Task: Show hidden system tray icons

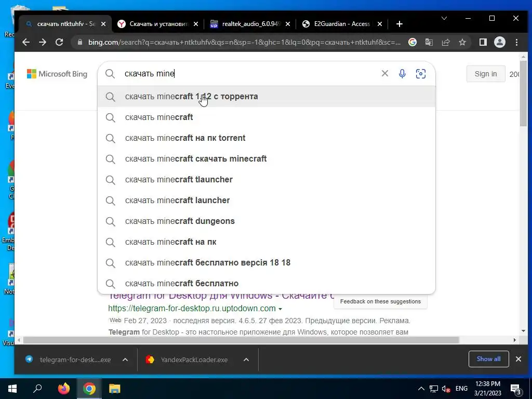Action: tap(421, 389)
